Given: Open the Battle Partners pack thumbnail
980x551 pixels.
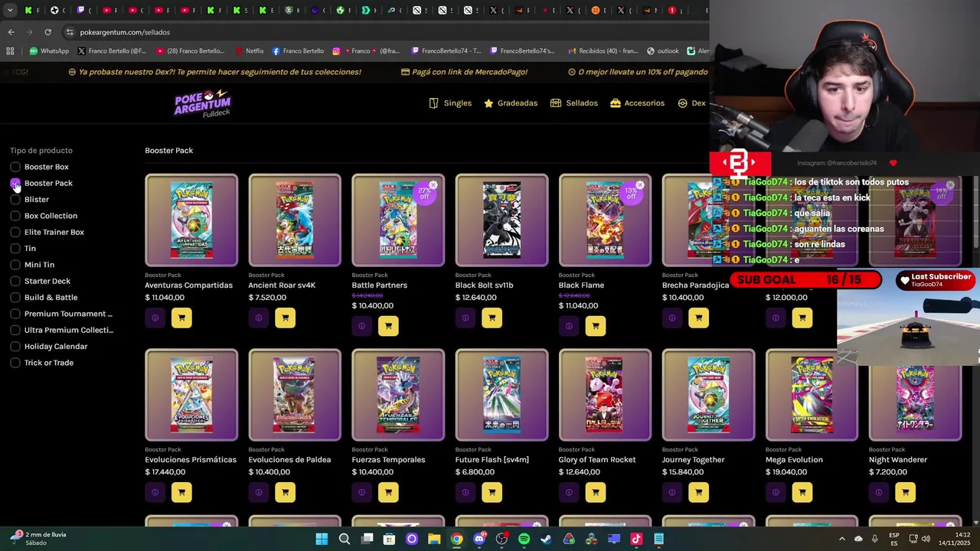Looking at the screenshot, I should (x=398, y=220).
